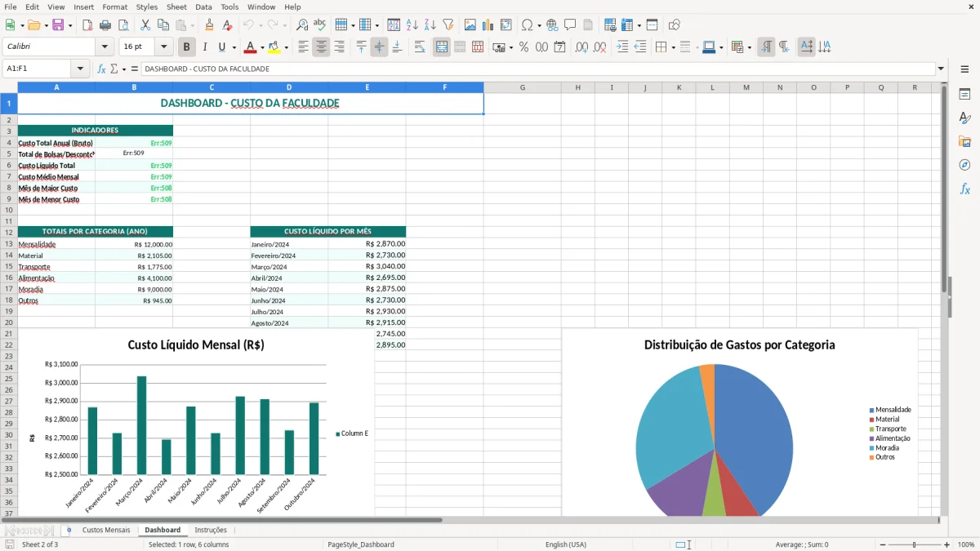This screenshot has height=551, width=980.
Task: Apply yellow background color swatch
Action: [274, 47]
